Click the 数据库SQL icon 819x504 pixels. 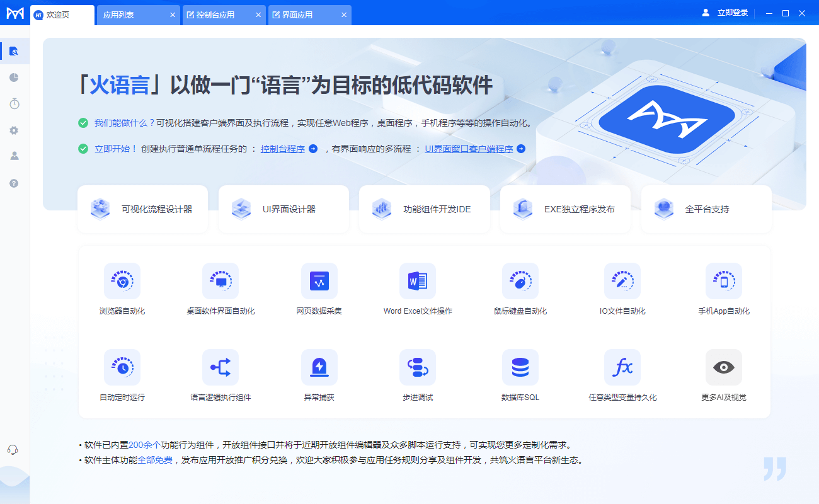coord(520,367)
